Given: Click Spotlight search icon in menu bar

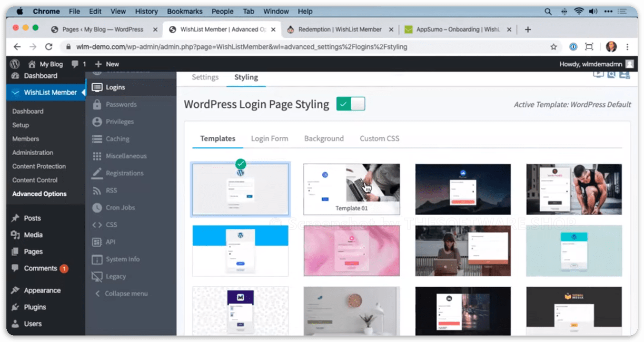Looking at the screenshot, I should click(x=548, y=12).
